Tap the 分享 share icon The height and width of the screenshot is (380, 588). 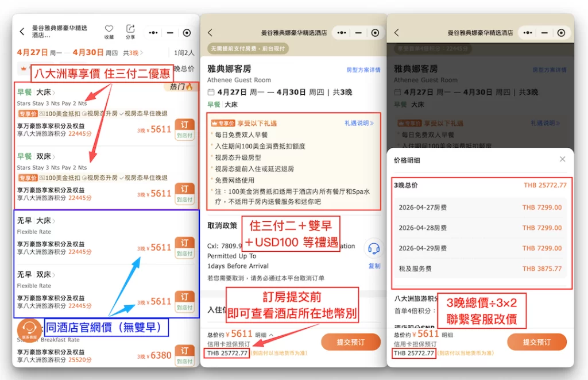pos(130,31)
